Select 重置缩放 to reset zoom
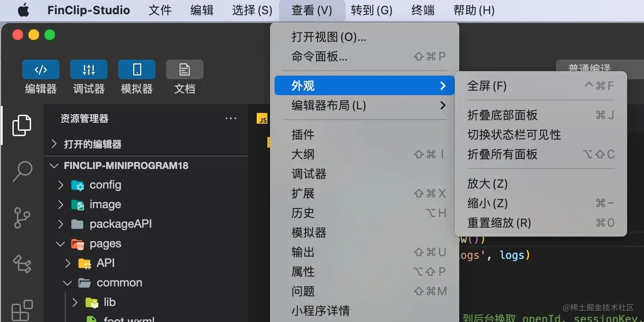The height and width of the screenshot is (322, 644). 499,223
